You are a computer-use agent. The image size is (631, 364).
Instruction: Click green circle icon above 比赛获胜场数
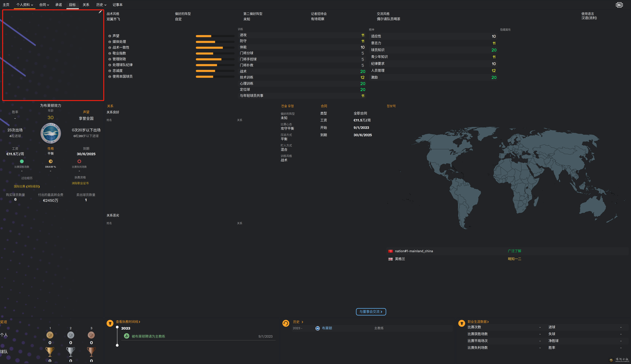point(22,161)
